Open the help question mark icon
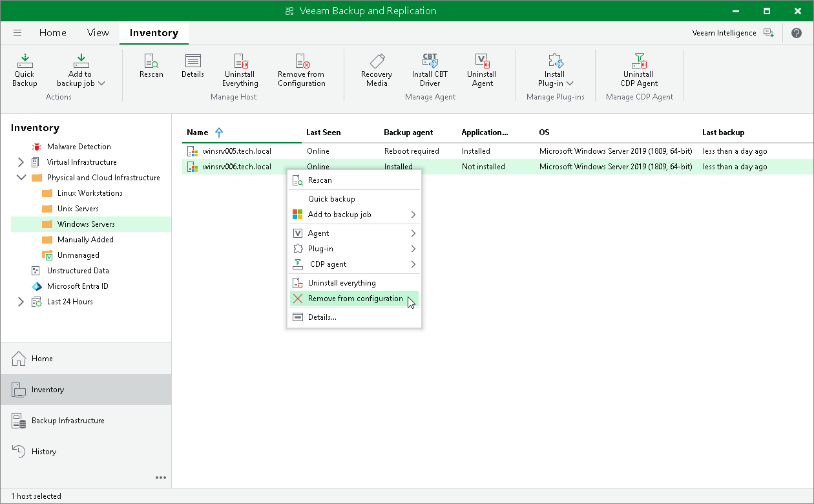The width and height of the screenshot is (814, 504). point(797,33)
